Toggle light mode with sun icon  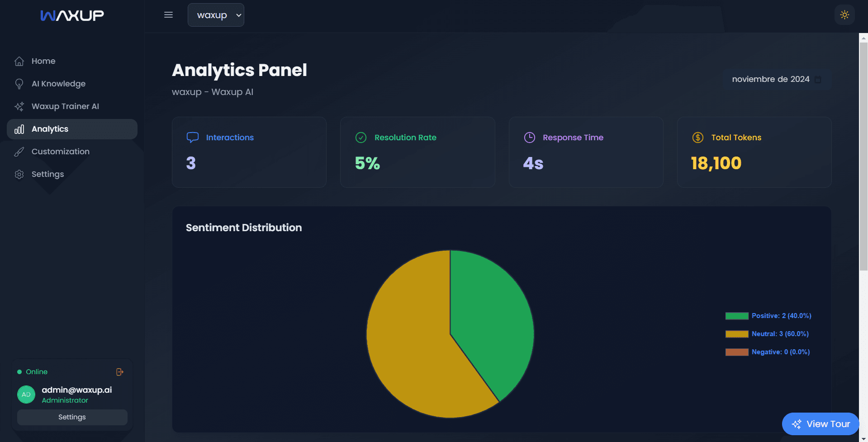point(844,15)
